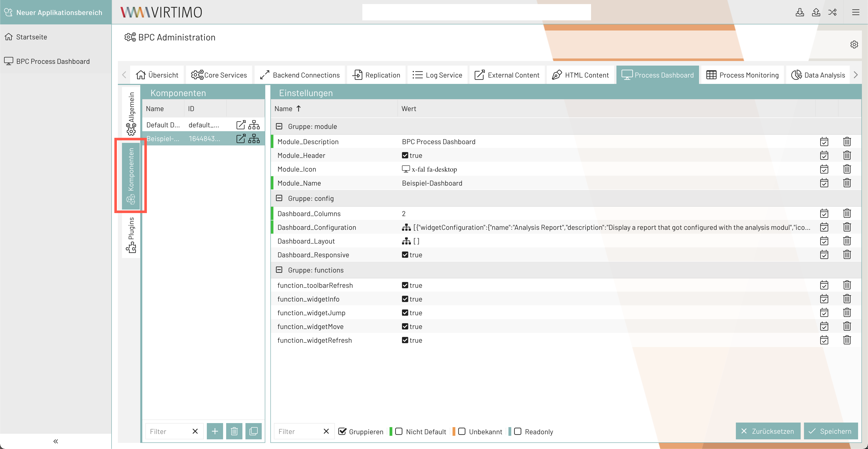Image resolution: width=868 pixels, height=449 pixels.
Task: Click the reset-to-default icon for Module_Name
Action: 824,183
